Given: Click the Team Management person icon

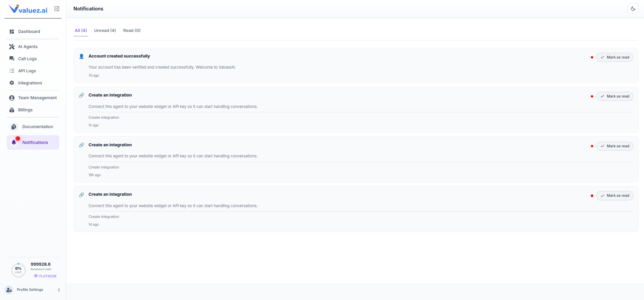Looking at the screenshot, I should pyautogui.click(x=12, y=98).
